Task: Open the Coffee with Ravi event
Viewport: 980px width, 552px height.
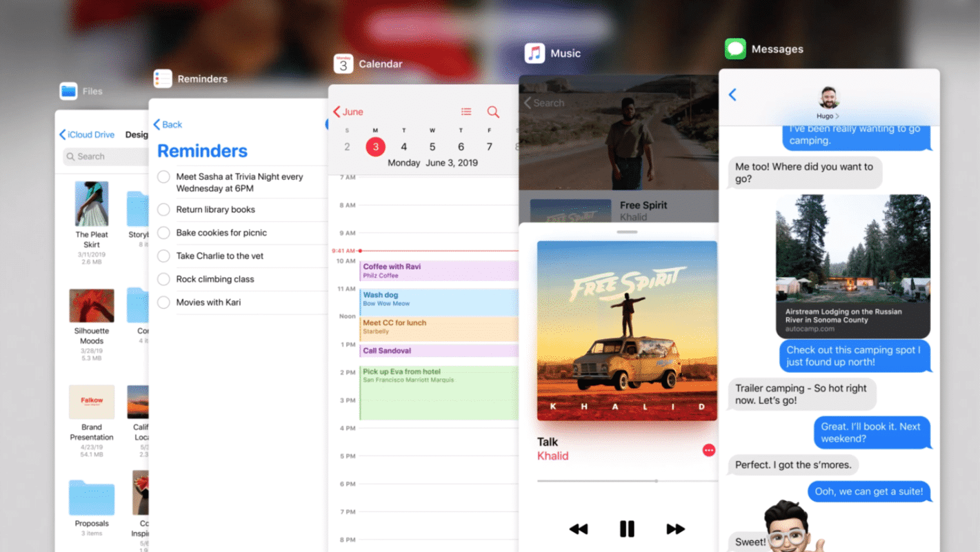Action: tap(439, 271)
